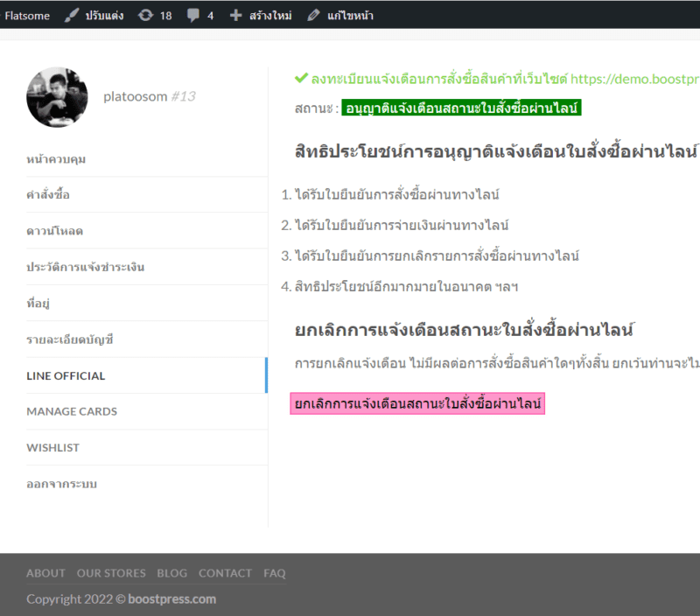Open the Flatsome site menu in the admin bar

[27, 15]
